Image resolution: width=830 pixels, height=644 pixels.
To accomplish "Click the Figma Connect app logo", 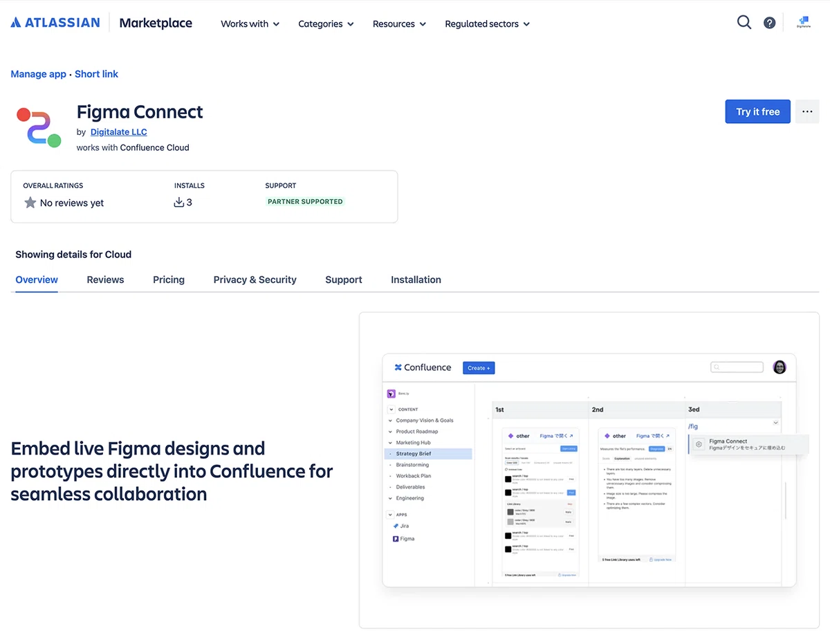I will click(39, 127).
